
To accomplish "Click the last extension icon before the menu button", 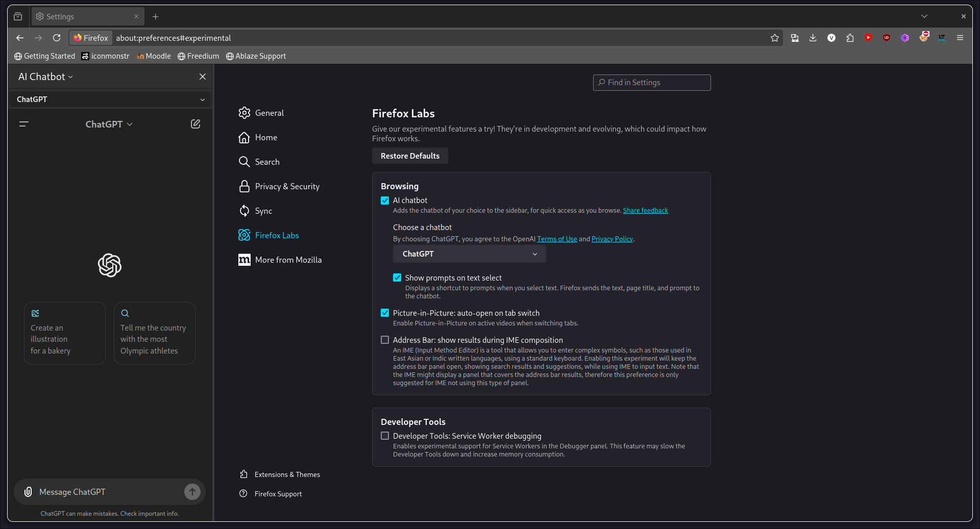I will (942, 38).
